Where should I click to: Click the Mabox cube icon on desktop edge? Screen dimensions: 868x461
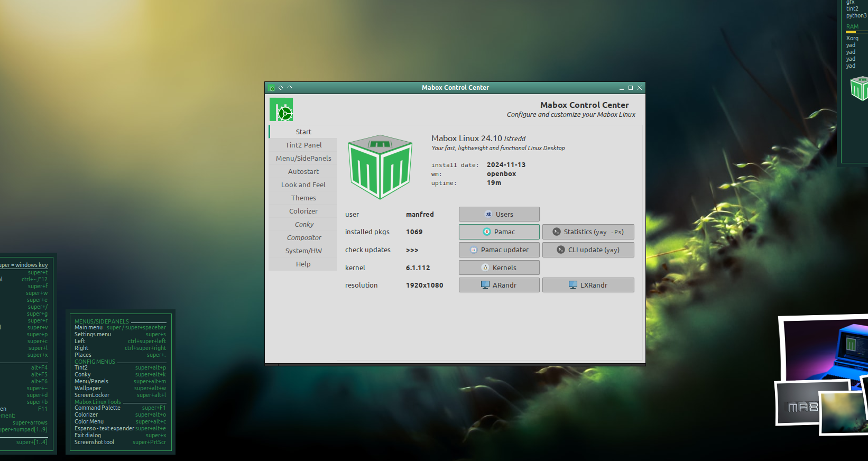[858, 88]
